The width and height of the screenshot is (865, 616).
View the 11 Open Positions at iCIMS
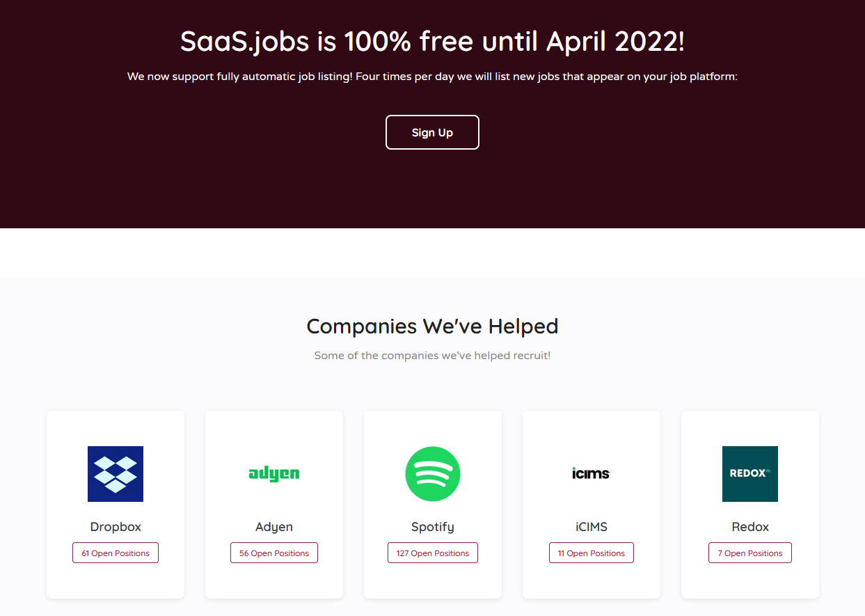click(591, 552)
